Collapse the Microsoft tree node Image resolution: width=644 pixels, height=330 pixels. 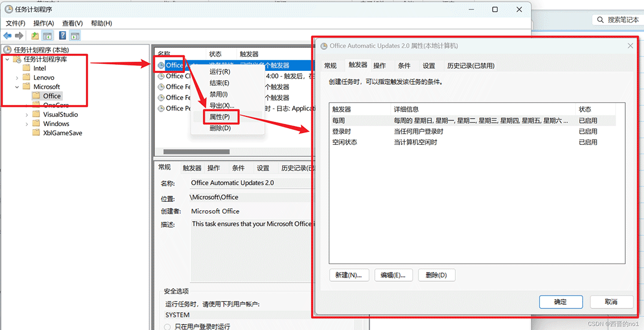tap(17, 87)
